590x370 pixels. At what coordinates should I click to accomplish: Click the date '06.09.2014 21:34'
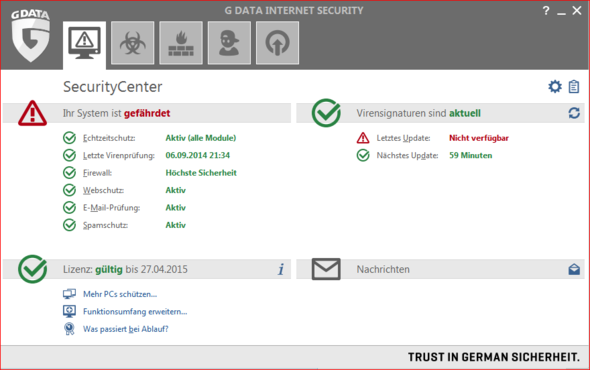point(198,155)
